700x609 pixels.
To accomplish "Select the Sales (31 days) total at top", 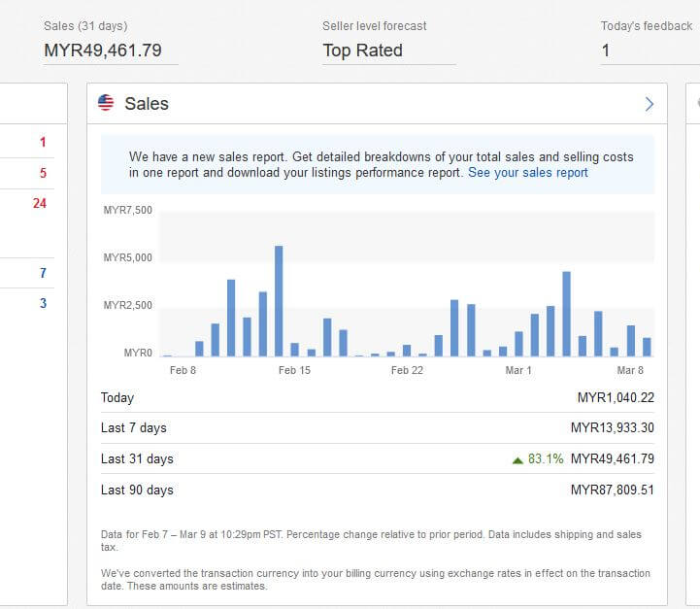I will (103, 51).
